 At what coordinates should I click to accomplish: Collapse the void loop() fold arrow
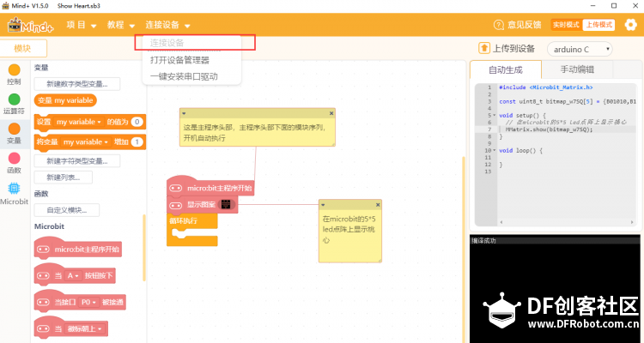(494, 151)
